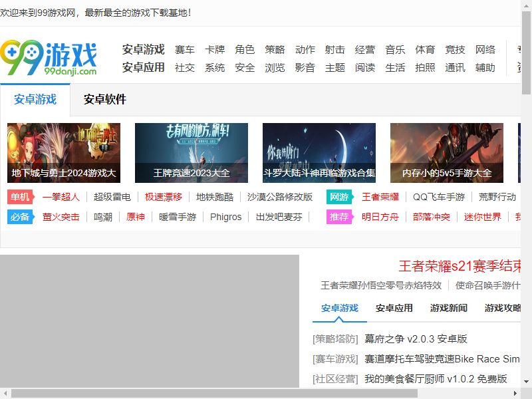The width and height of the screenshot is (532, 399).
Task: Open the 荒野行动 link
Action: click(x=497, y=197)
